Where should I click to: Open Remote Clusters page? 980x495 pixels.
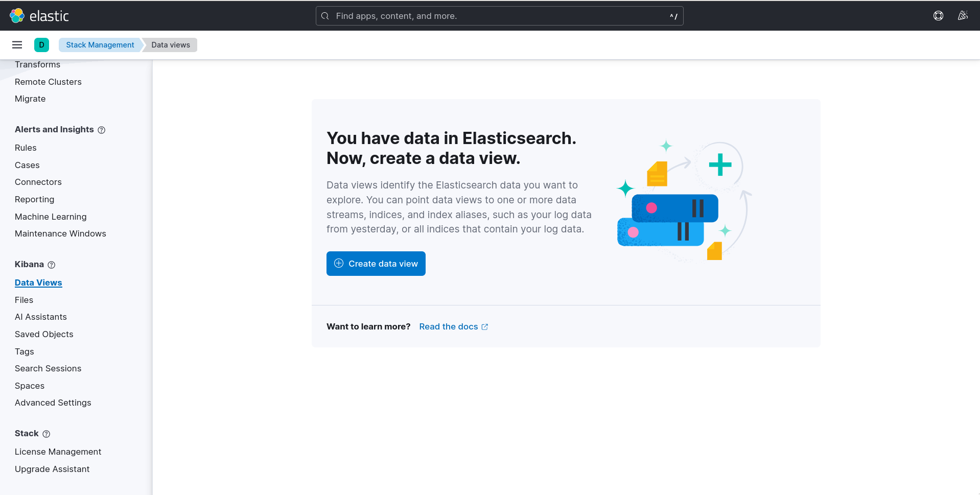(48, 82)
